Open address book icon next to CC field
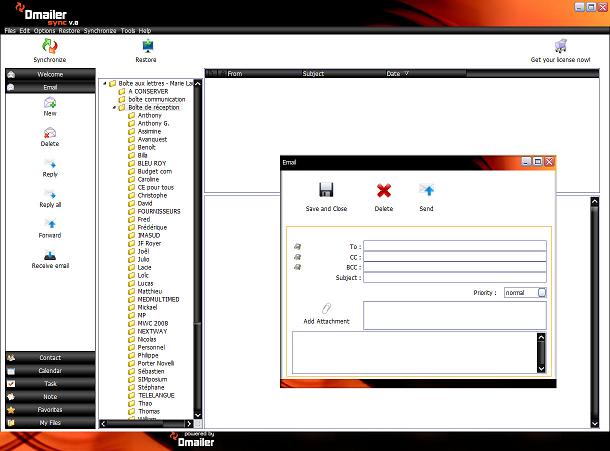610x451 pixels. pos(298,257)
